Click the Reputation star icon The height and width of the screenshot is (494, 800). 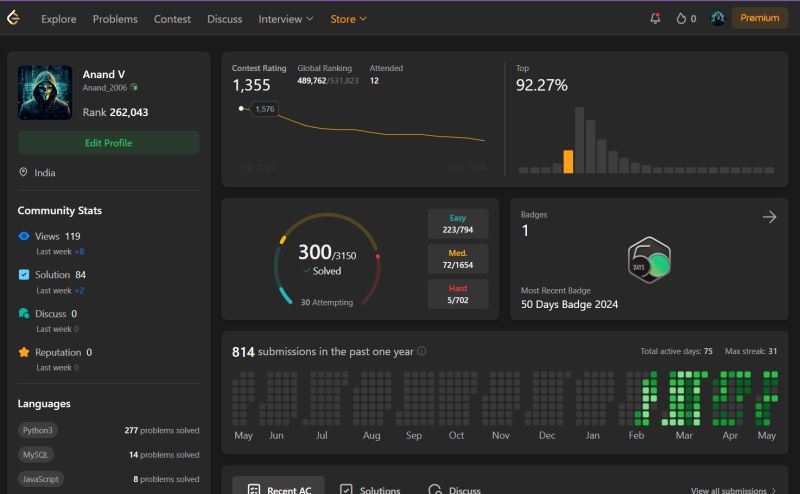[x=23, y=352]
